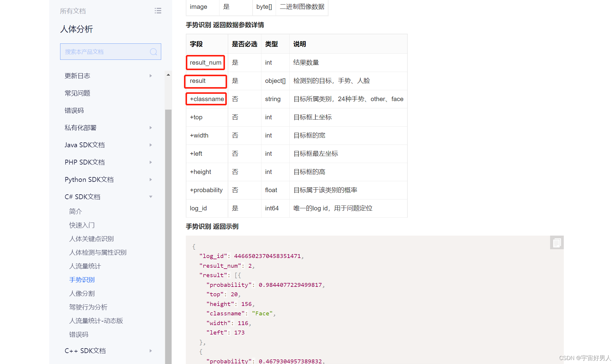Open 驾驶行为分析 page
616x364 pixels.
pos(88,307)
